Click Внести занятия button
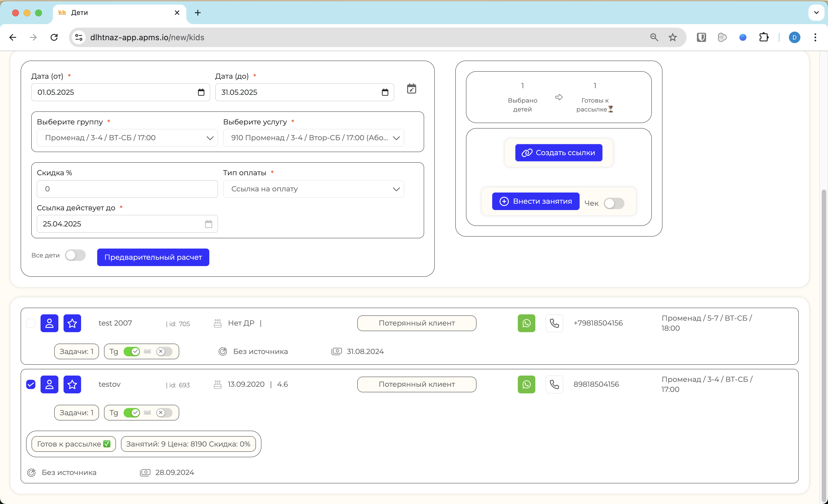 pos(536,201)
